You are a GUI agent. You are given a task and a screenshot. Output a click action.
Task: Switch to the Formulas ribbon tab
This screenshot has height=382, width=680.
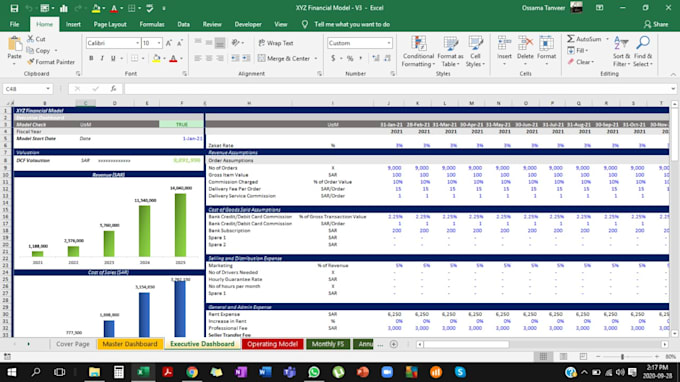152,24
